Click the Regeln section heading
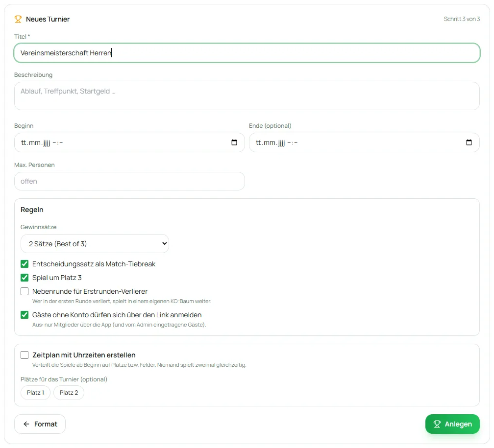Viewport: 494px width, 448px height. pyautogui.click(x=32, y=210)
